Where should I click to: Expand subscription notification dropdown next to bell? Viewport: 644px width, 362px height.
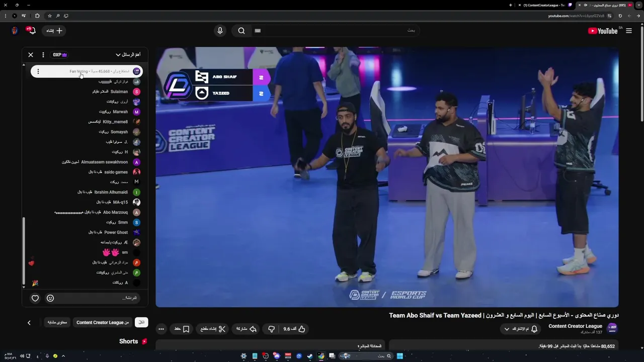pos(507,329)
